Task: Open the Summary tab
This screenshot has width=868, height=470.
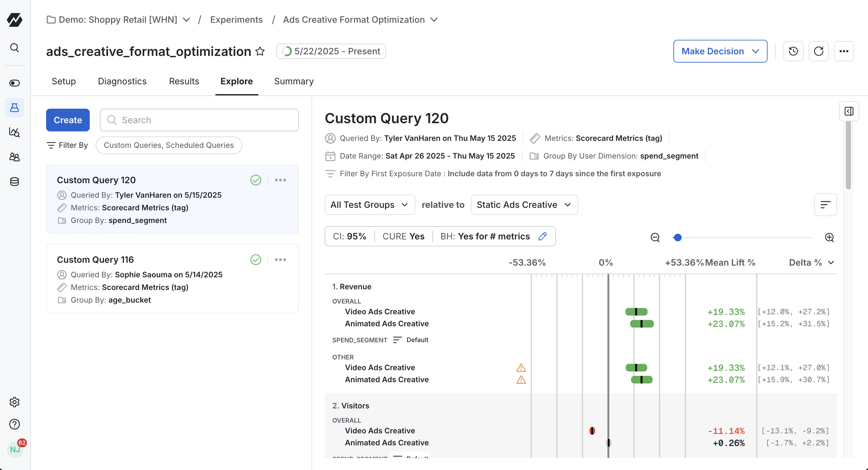Action: pos(293,81)
